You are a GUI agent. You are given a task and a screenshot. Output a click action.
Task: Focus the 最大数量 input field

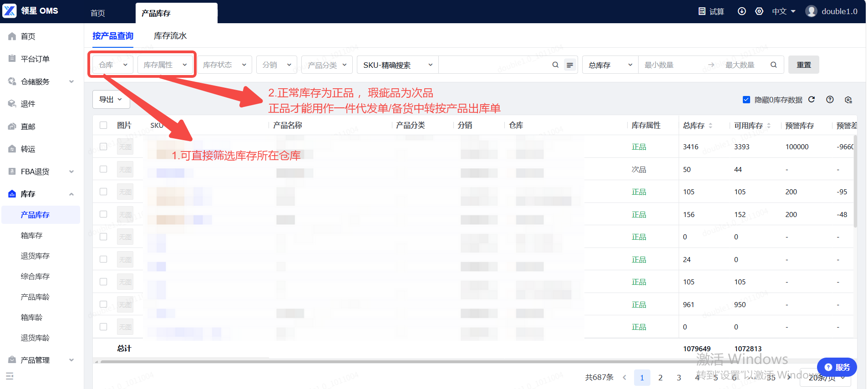coord(744,65)
